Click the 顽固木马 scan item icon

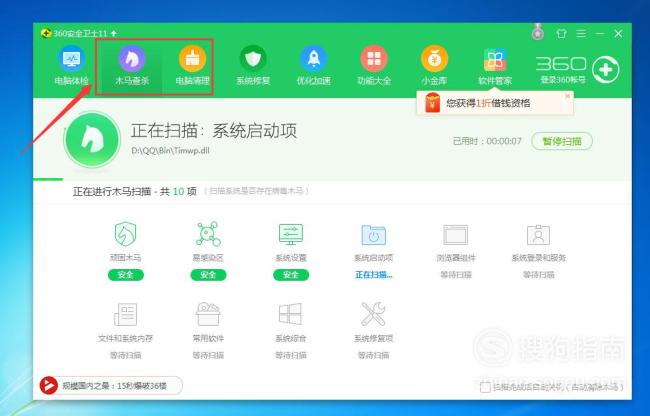click(x=125, y=234)
